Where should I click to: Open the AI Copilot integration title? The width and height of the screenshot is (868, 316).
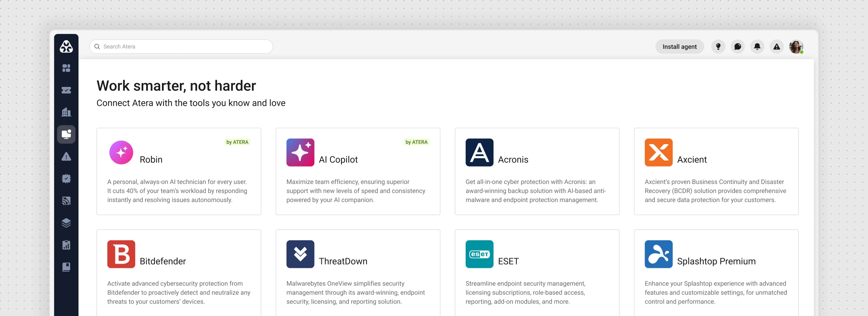(338, 160)
